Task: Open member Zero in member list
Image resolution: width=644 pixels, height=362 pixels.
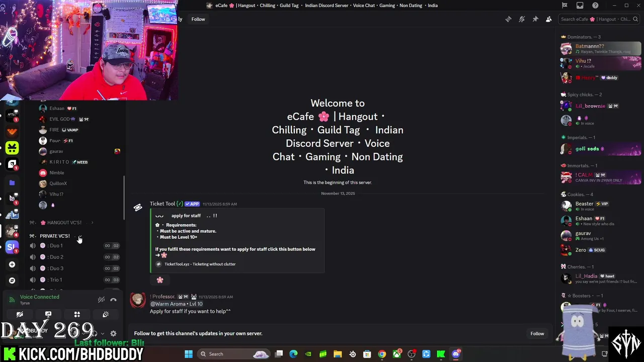Action: click(600, 250)
